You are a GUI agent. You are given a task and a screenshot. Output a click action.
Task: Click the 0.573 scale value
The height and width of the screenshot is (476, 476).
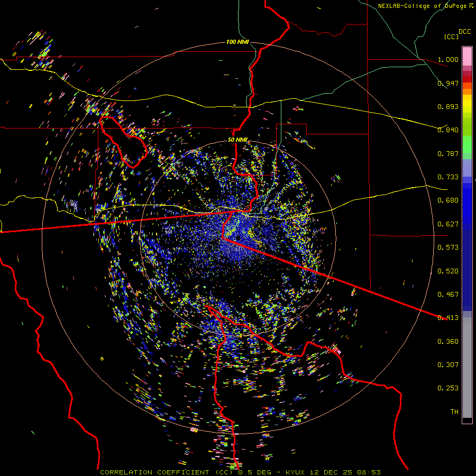448,248
